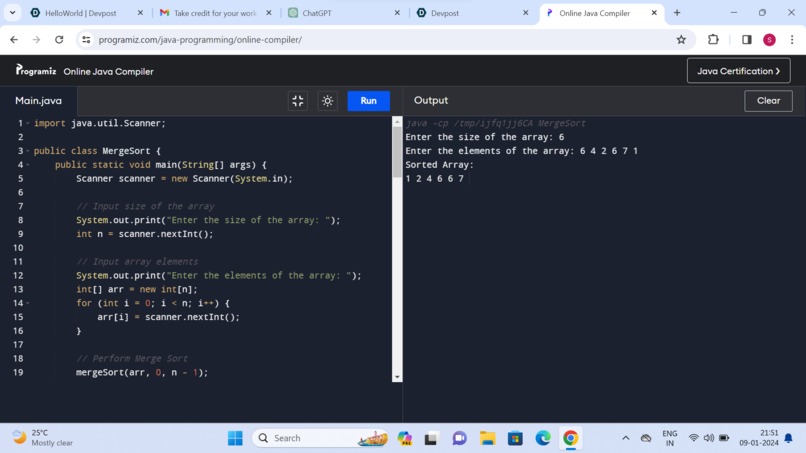Click editor scrollbar up arrow

(x=397, y=122)
